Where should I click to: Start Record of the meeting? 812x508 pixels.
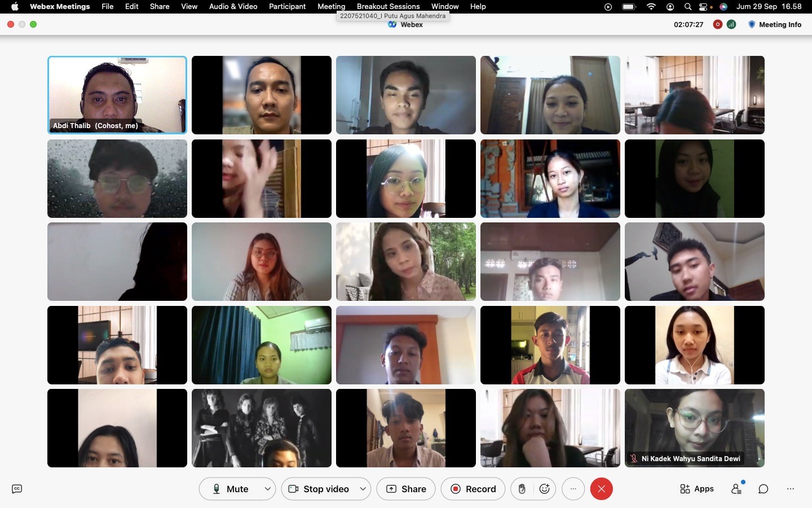(473, 489)
